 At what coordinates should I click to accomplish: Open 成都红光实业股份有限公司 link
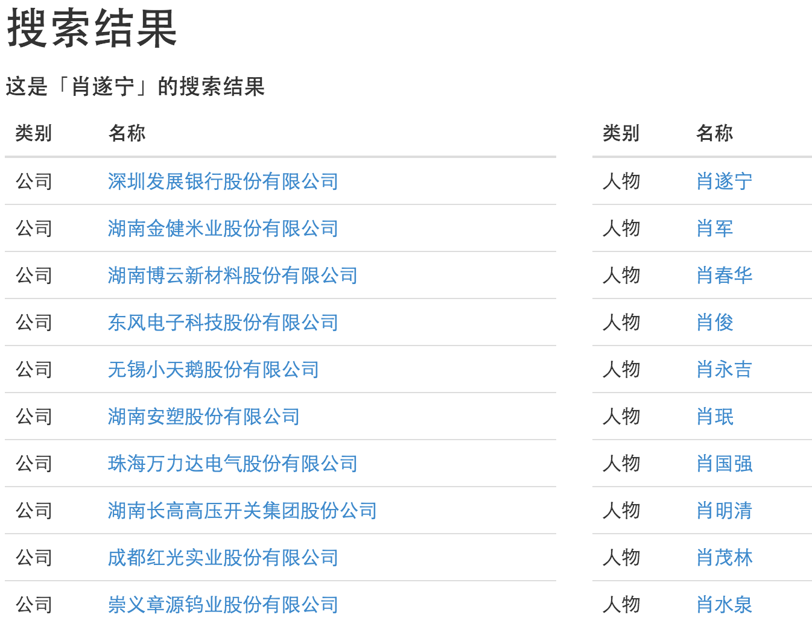223,558
